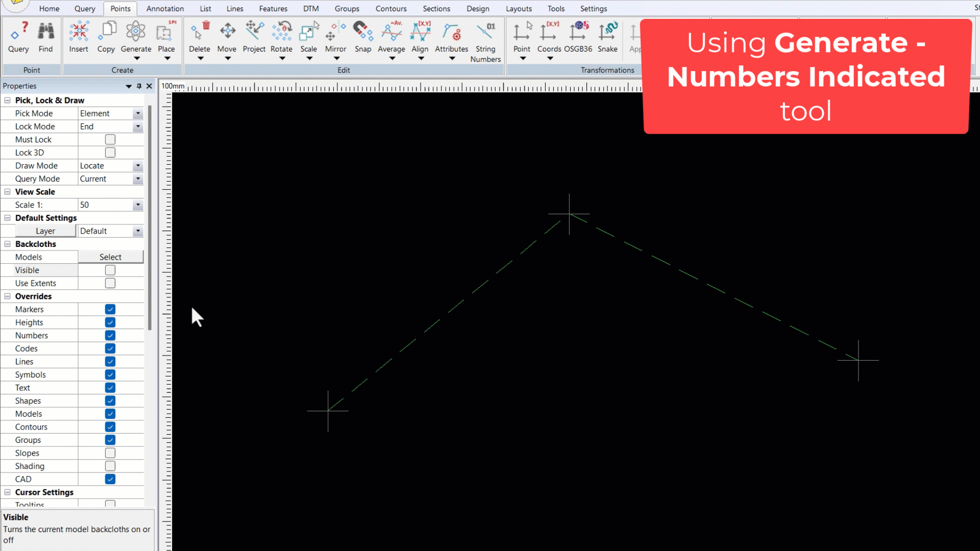Select the Generate tool

pos(136,36)
